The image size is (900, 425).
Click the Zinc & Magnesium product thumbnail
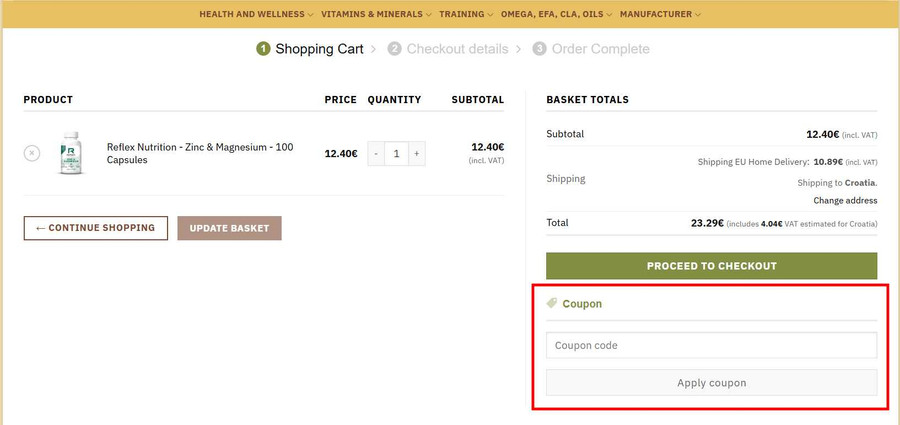70,153
